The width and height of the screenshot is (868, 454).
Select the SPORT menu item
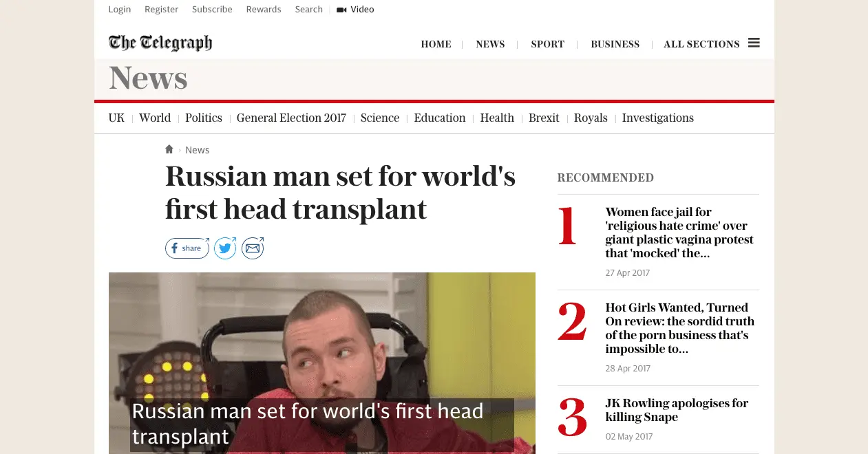548,44
